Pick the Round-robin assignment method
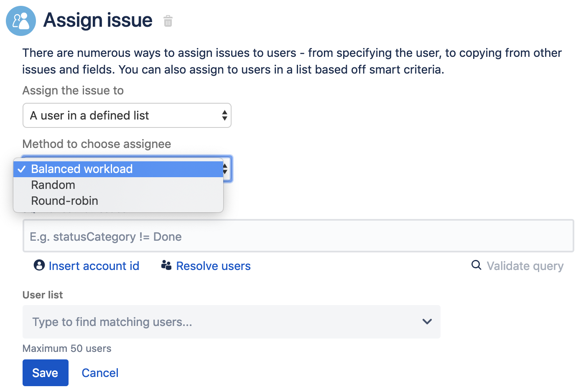Image resolution: width=581 pixels, height=392 pixels. pyautogui.click(x=64, y=201)
